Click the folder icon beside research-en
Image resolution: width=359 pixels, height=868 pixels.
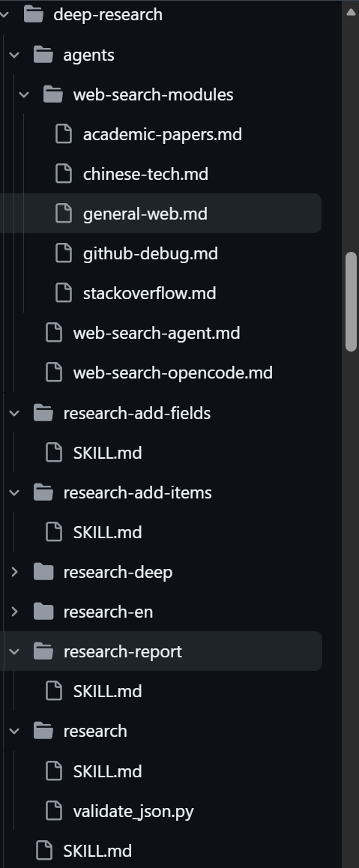43,612
